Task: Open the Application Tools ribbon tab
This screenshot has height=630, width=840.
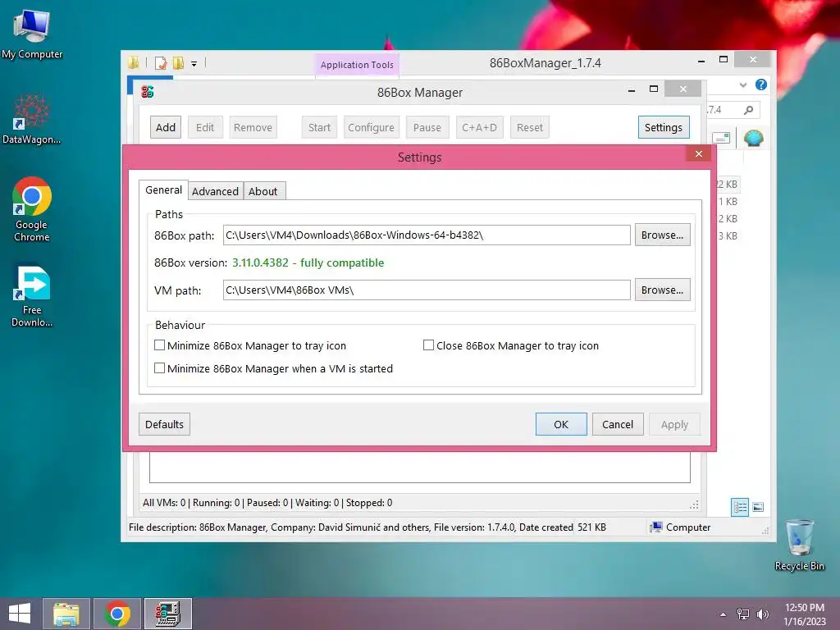Action: tap(357, 65)
